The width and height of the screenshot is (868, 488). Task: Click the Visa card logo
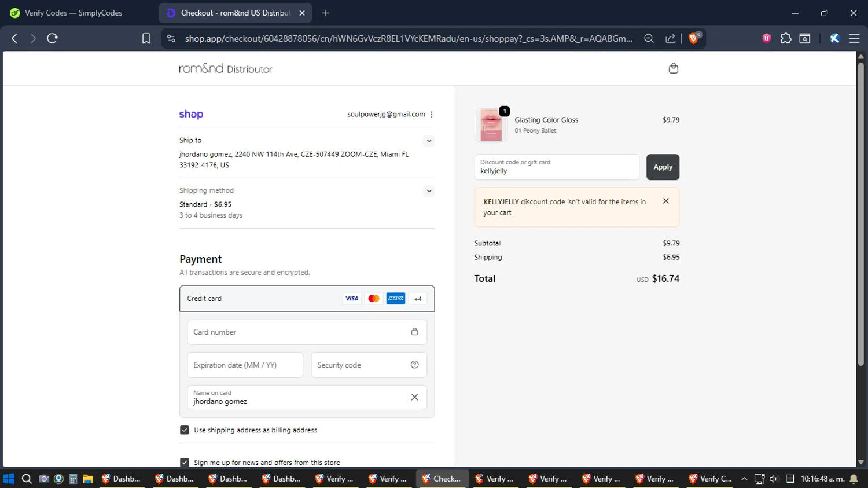tap(352, 299)
